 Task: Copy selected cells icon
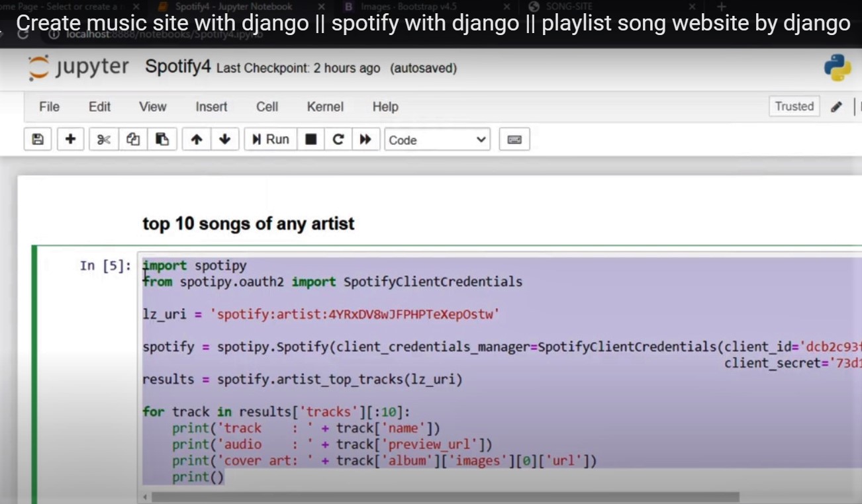pyautogui.click(x=133, y=140)
